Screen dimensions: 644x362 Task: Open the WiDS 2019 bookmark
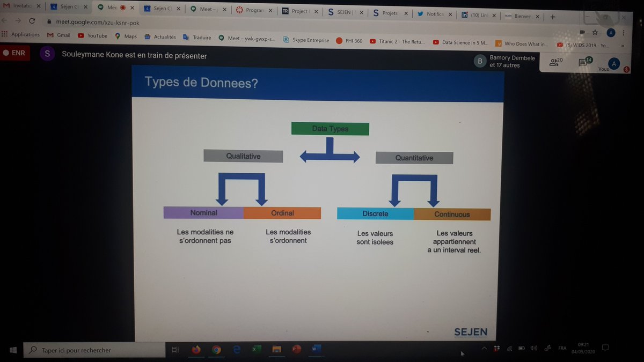click(583, 46)
